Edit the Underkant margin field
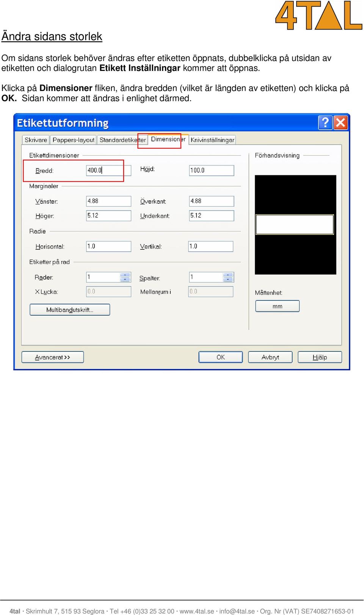Image resolution: width=364 pixels, height=615 pixels. tap(212, 215)
